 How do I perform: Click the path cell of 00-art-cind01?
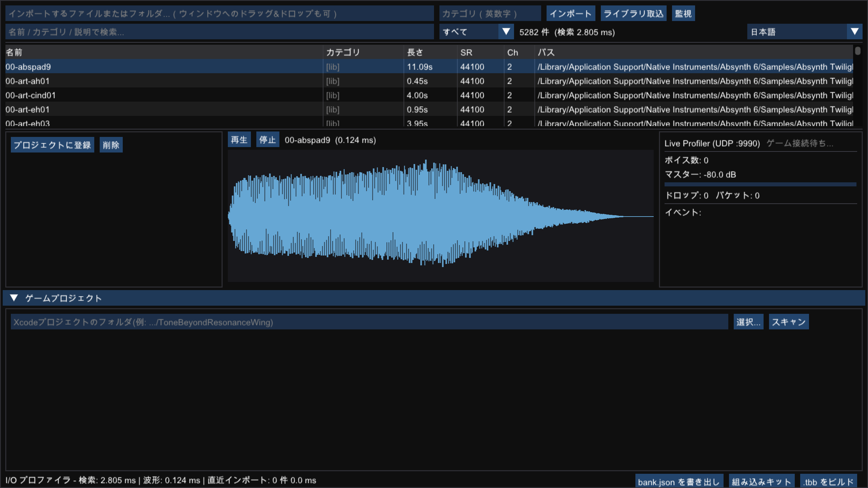695,95
